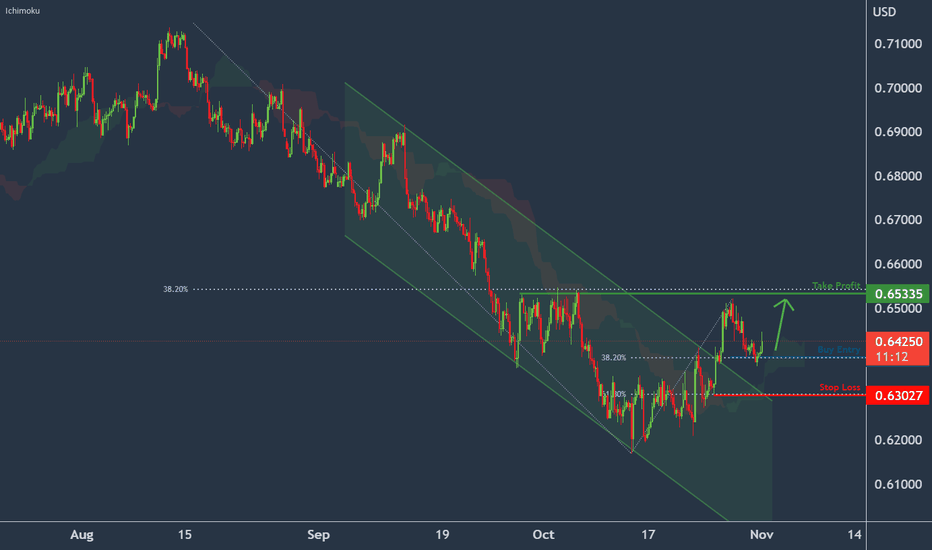Click the 0.67000 price axis label
This screenshot has width=932, height=550.
coord(898,220)
